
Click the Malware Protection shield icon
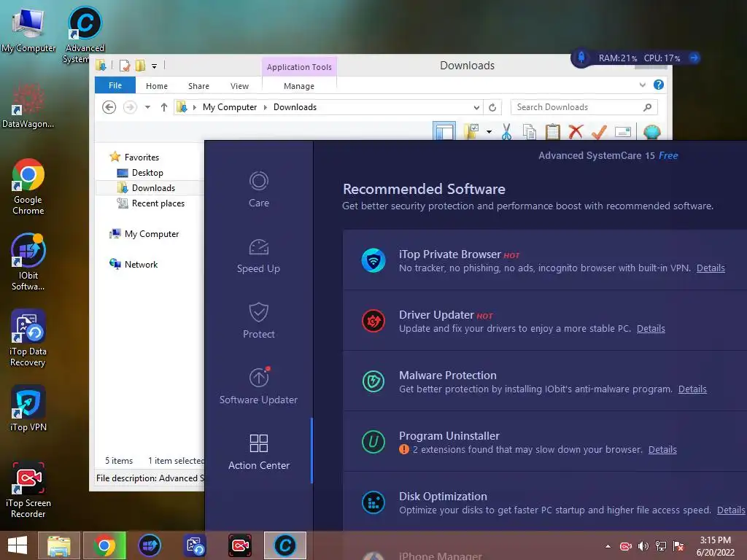tap(373, 381)
